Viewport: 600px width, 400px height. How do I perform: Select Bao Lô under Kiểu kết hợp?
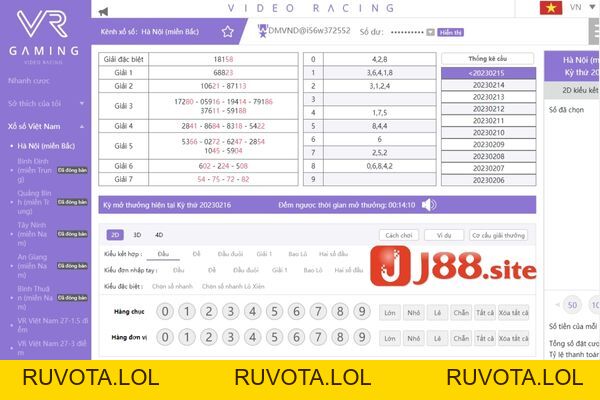point(298,254)
